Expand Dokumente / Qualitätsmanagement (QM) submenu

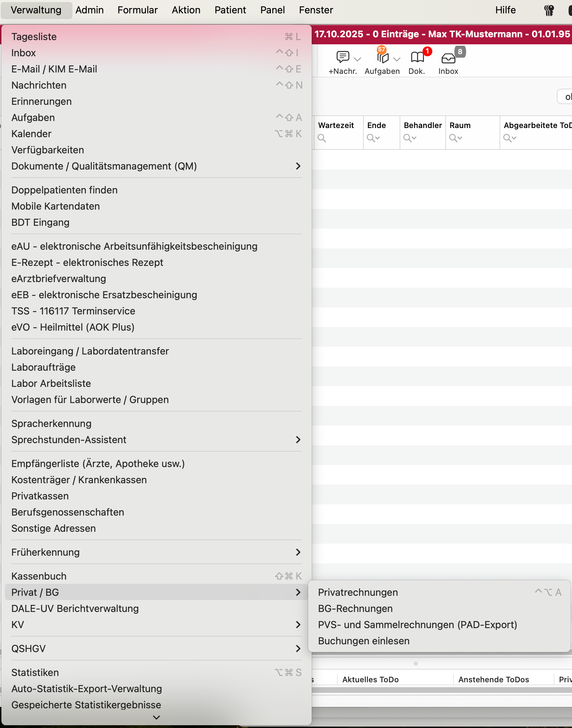click(x=157, y=166)
